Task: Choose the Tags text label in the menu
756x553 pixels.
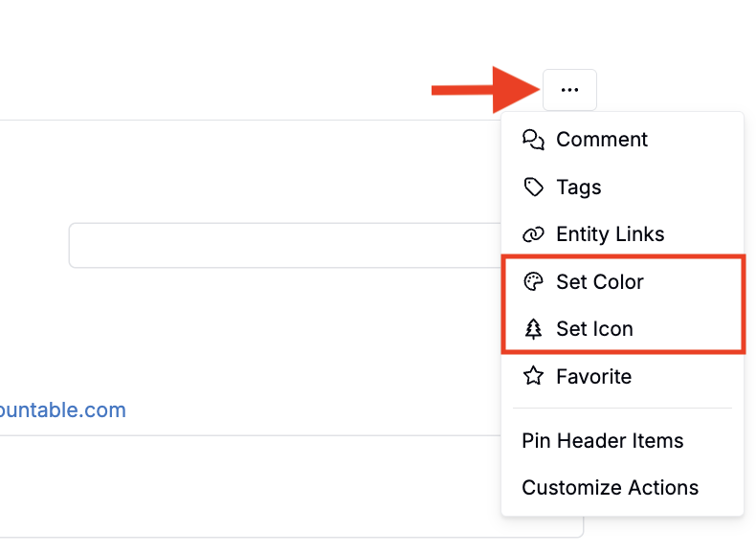Action: click(579, 188)
